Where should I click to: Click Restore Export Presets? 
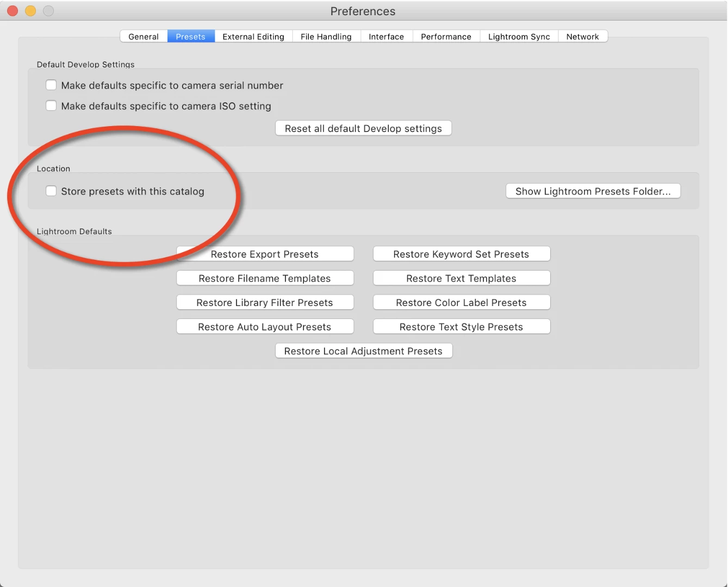click(265, 254)
